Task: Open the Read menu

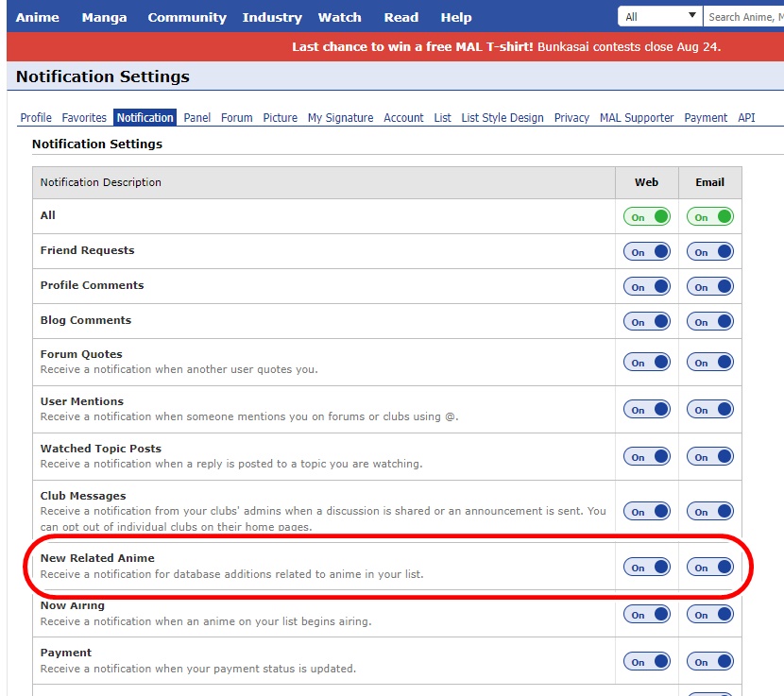Action: tap(401, 18)
